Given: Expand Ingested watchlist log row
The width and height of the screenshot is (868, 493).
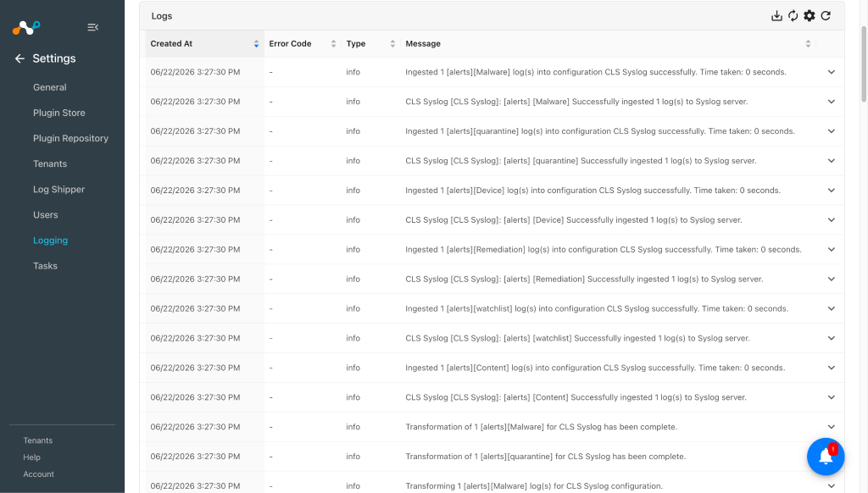Looking at the screenshot, I should click(x=831, y=308).
